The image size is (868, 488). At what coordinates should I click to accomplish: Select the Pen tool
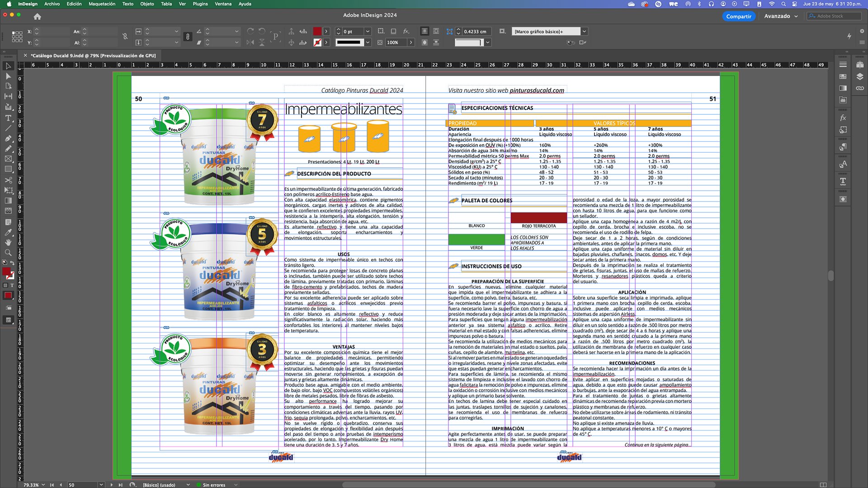(x=8, y=138)
